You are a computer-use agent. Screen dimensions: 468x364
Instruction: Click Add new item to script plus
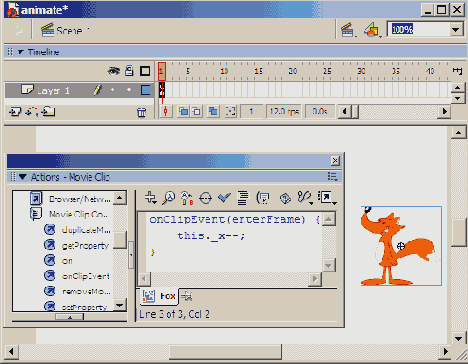point(150,198)
